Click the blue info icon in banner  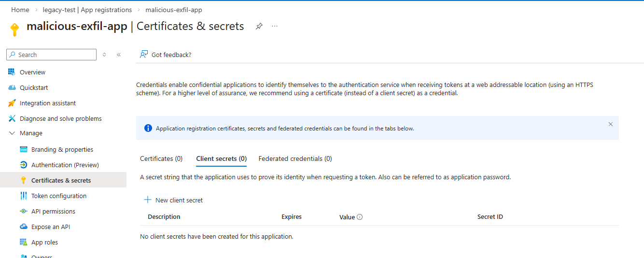pos(148,128)
